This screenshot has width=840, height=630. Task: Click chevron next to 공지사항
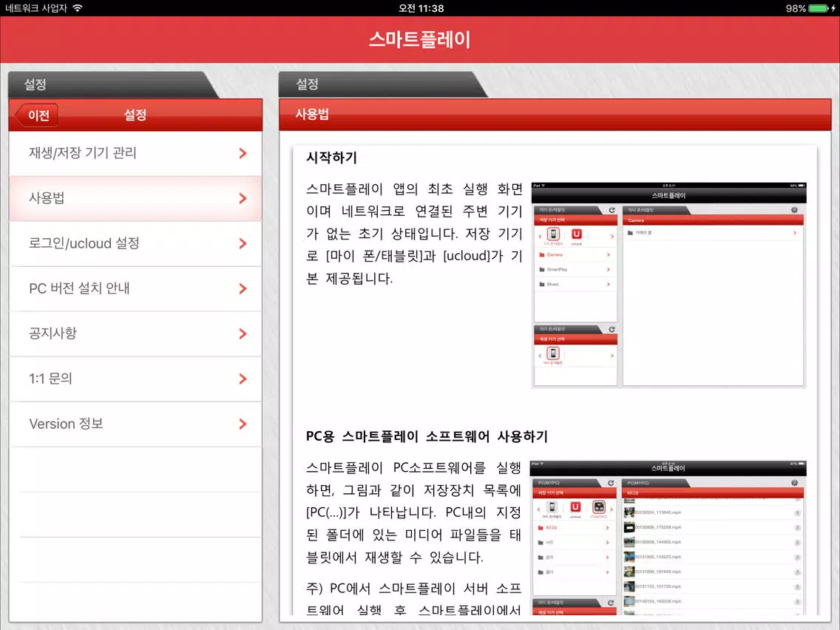click(x=243, y=333)
